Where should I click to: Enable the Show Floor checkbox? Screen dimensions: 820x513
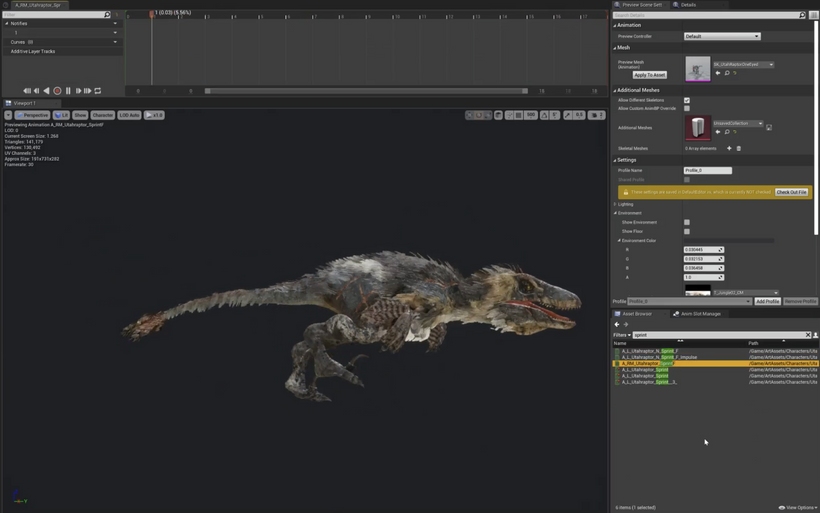[x=687, y=232]
